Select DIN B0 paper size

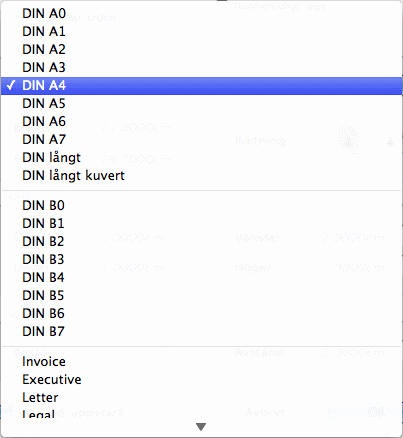pyautogui.click(x=201, y=206)
